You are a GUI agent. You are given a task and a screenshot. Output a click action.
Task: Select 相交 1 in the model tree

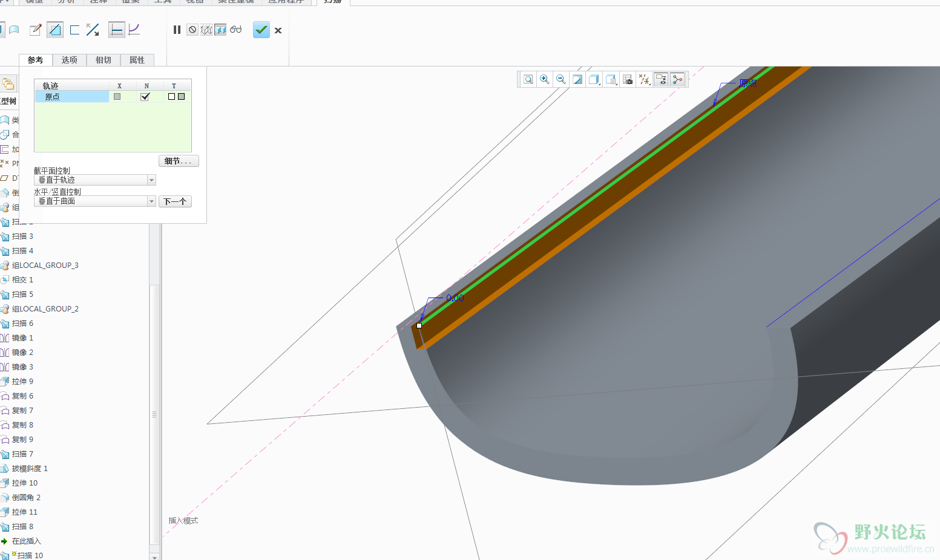pos(22,280)
